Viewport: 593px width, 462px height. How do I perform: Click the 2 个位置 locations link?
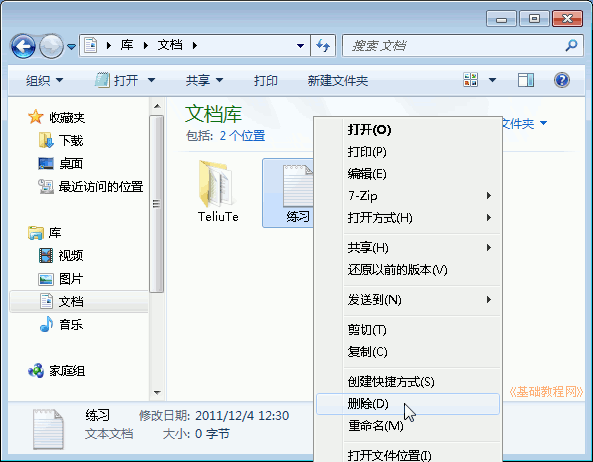[x=242, y=136]
